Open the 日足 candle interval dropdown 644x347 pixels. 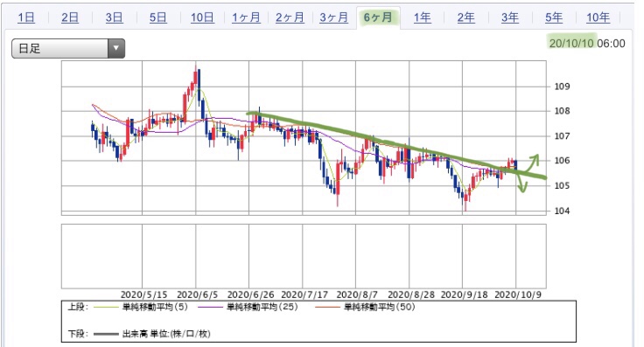68,48
